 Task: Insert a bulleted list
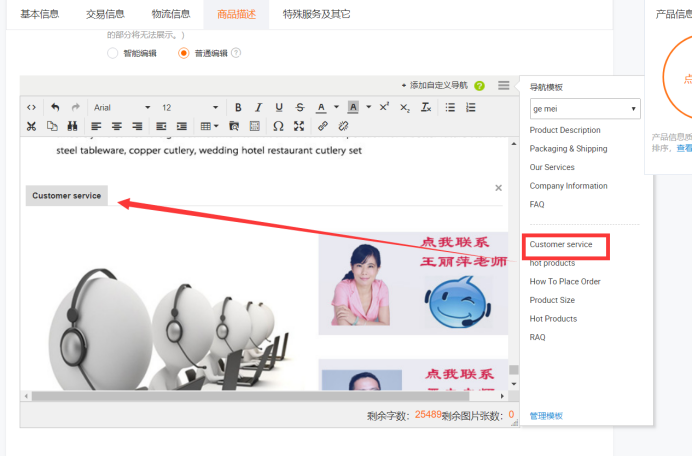450,108
